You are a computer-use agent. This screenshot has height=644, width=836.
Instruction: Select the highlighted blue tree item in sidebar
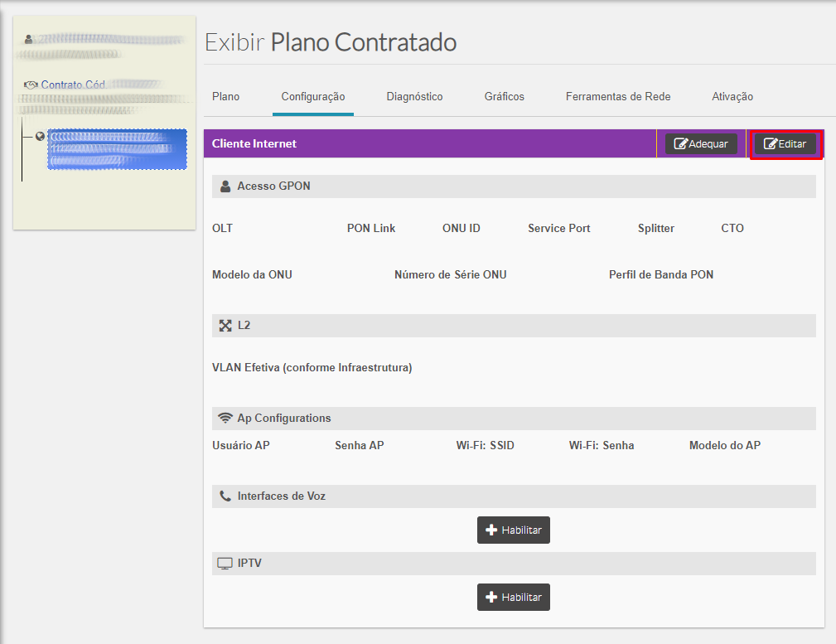click(x=117, y=149)
